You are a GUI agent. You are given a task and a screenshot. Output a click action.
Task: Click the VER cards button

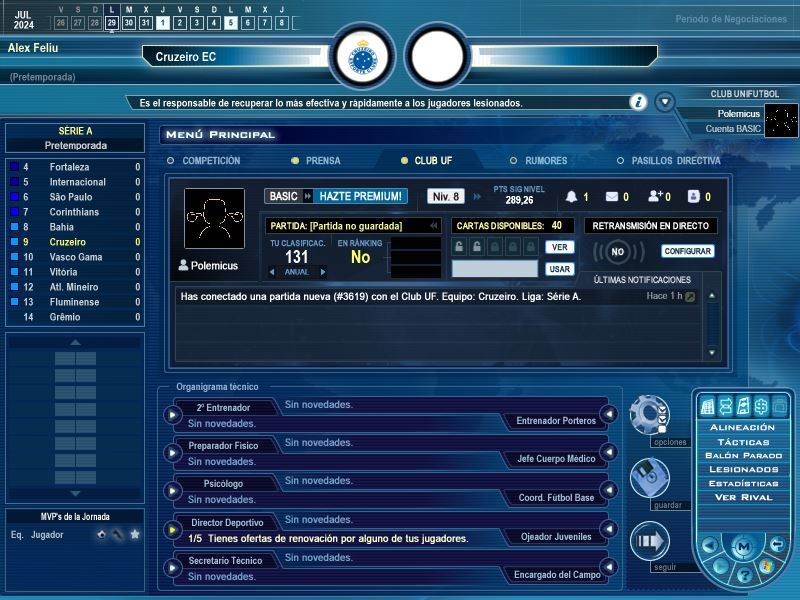tap(560, 247)
